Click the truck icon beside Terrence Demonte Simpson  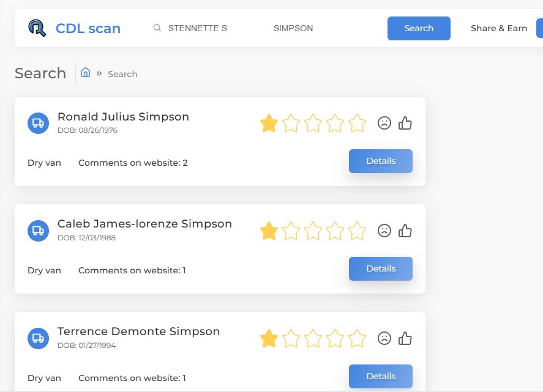tap(38, 338)
